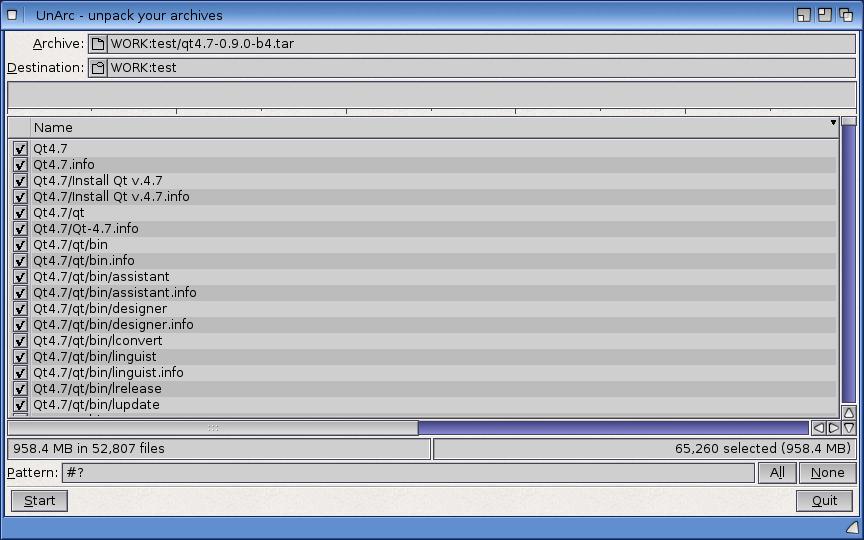This screenshot has width=864, height=540.
Task: Toggle the Qt4.7/qt/bin/designer checkbox
Action: click(x=20, y=309)
